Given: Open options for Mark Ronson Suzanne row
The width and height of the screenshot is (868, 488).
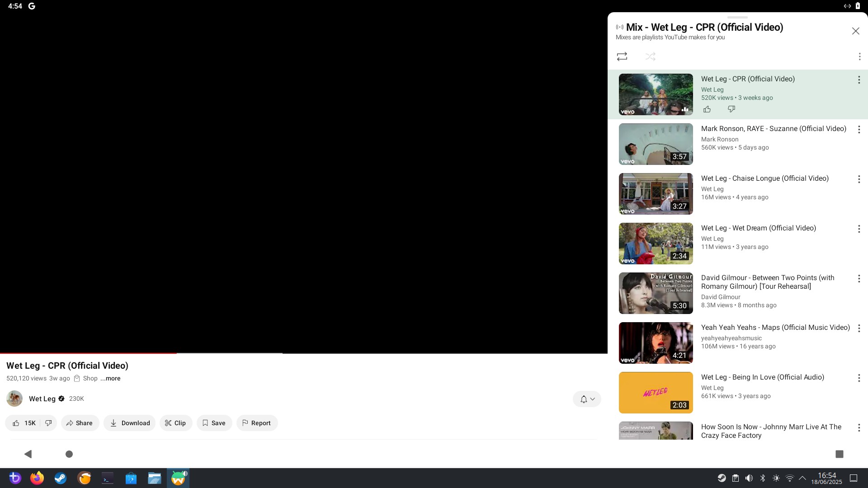Looking at the screenshot, I should click(859, 130).
